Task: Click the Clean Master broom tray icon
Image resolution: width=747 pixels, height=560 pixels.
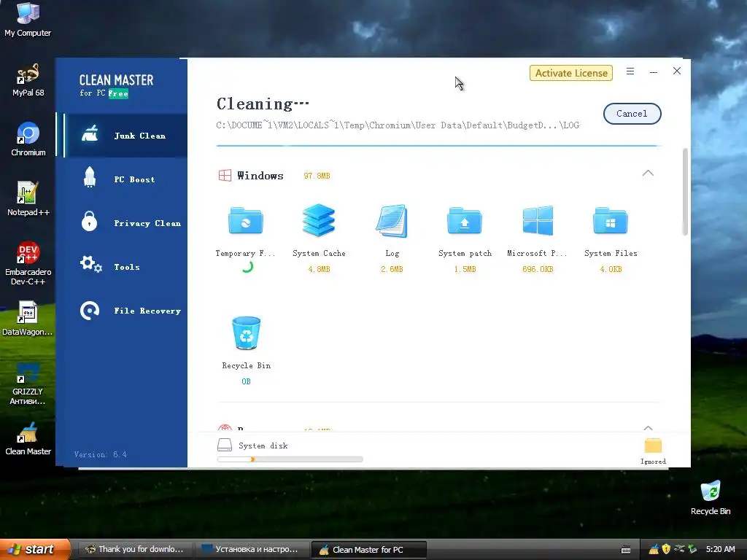Action: [654, 550]
